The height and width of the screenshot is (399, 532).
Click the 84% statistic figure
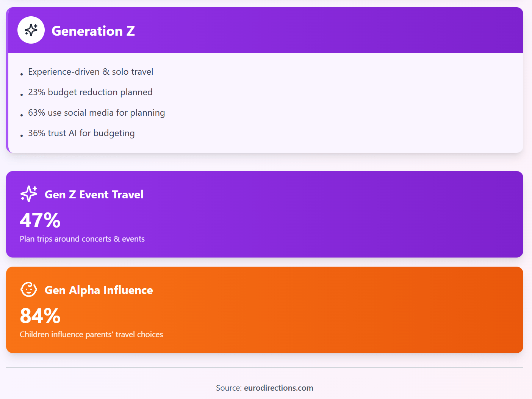click(x=40, y=316)
